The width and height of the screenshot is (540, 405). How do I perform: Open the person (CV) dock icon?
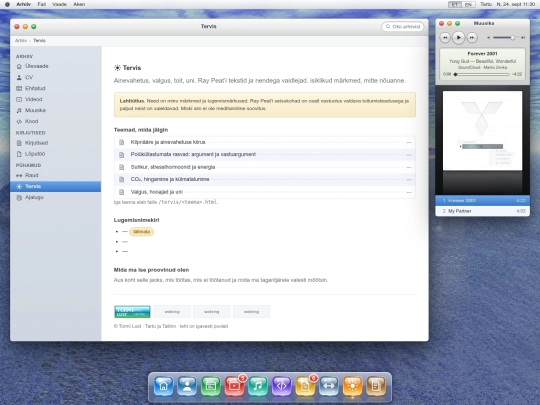(x=187, y=386)
